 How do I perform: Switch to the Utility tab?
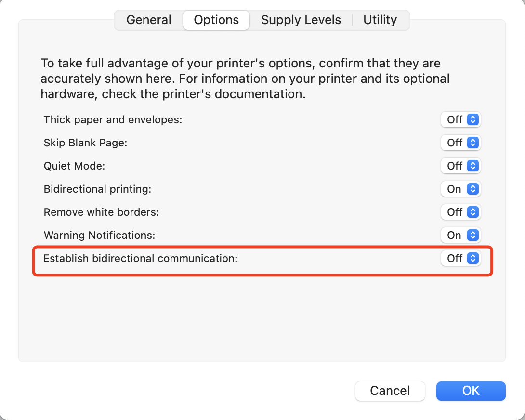point(380,20)
